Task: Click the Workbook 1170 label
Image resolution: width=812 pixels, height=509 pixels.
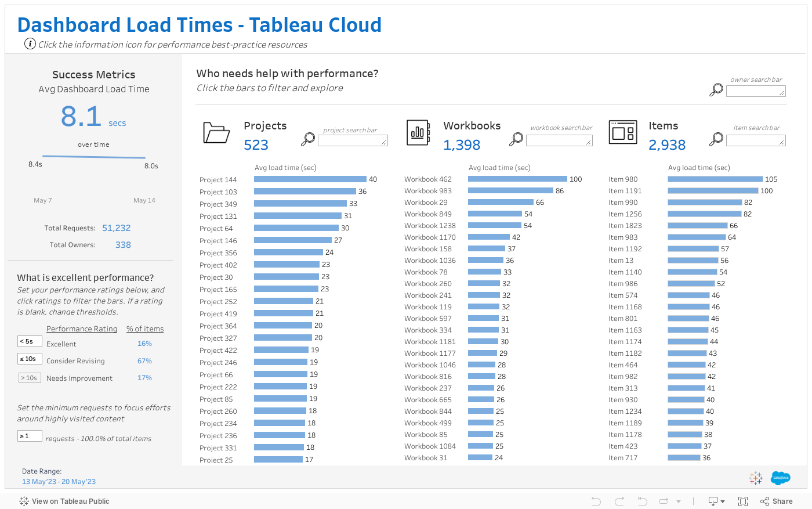Action: [430, 237]
